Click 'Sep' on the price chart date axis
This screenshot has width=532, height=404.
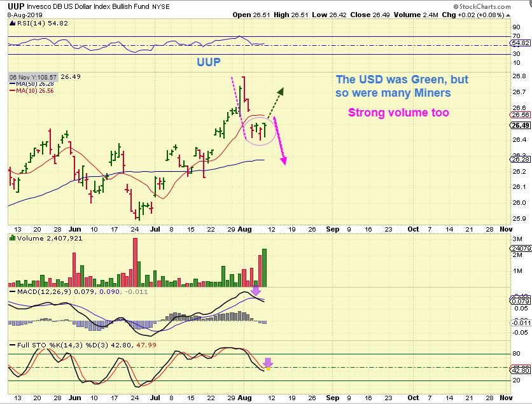click(332, 229)
